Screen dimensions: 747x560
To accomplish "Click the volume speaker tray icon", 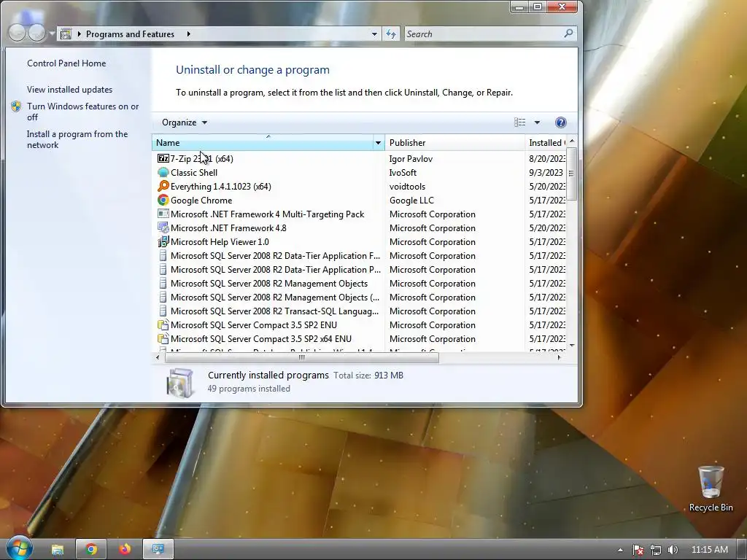I will (673, 550).
